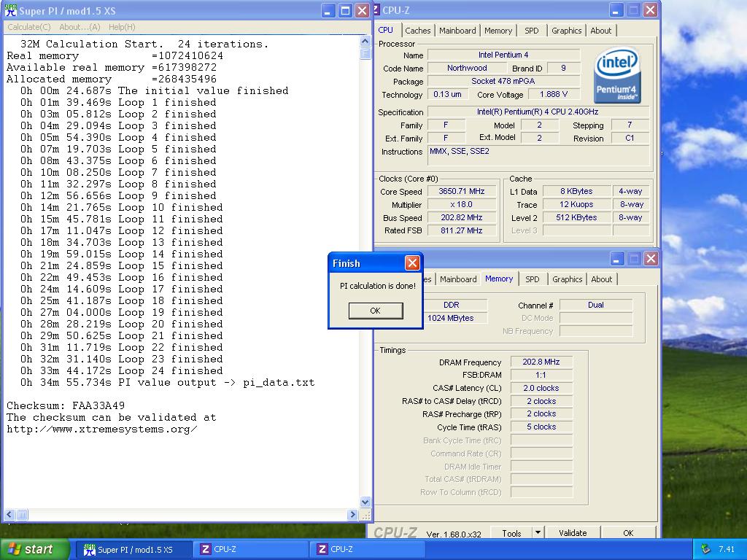
Task: Select the Mainboard tab in top CPU-Z window
Action: click(457, 31)
